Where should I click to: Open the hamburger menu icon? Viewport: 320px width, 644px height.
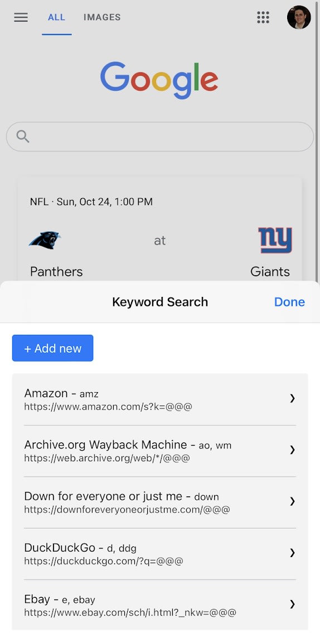tap(21, 17)
